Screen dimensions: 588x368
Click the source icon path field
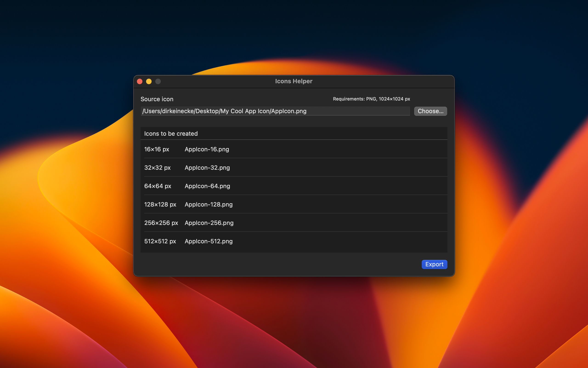pos(275,111)
